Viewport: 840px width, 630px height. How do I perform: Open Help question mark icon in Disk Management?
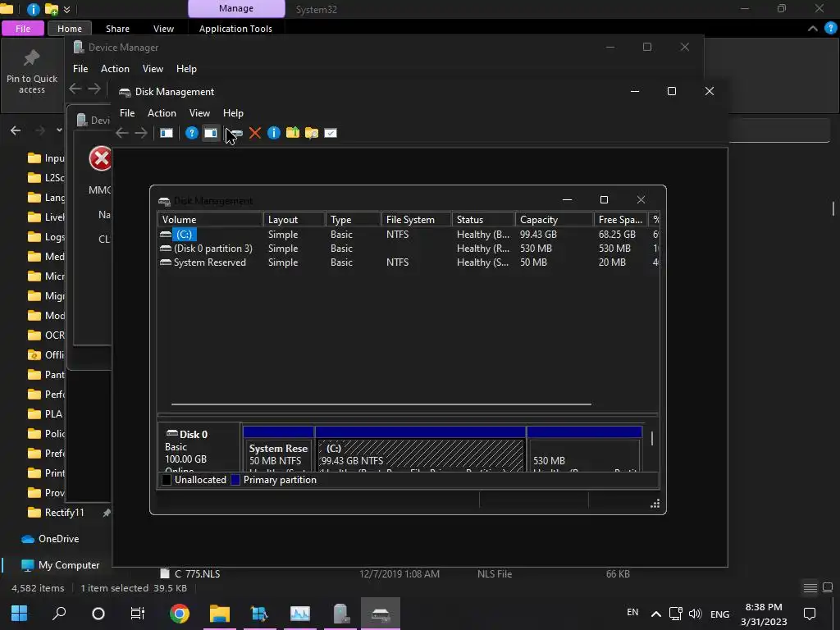tap(191, 133)
